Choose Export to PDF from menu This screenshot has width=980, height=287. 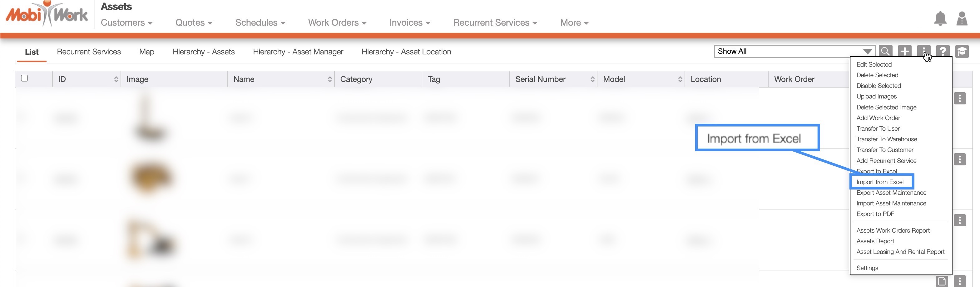tap(875, 214)
